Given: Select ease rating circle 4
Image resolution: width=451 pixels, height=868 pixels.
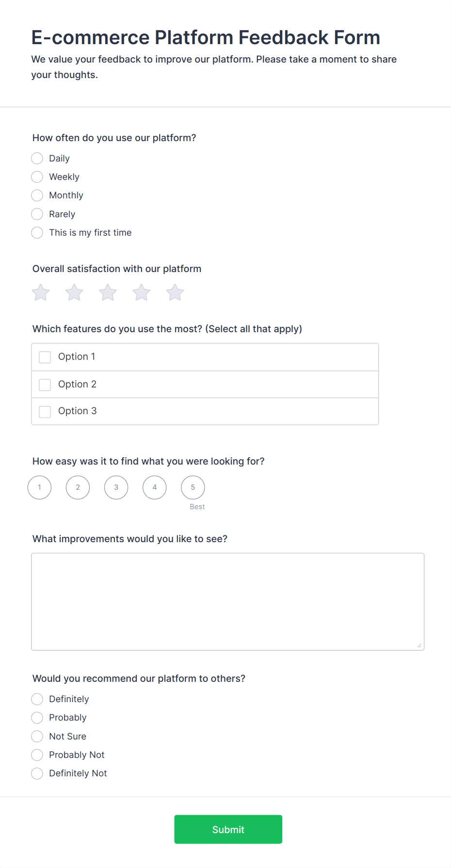Looking at the screenshot, I should click(x=155, y=487).
